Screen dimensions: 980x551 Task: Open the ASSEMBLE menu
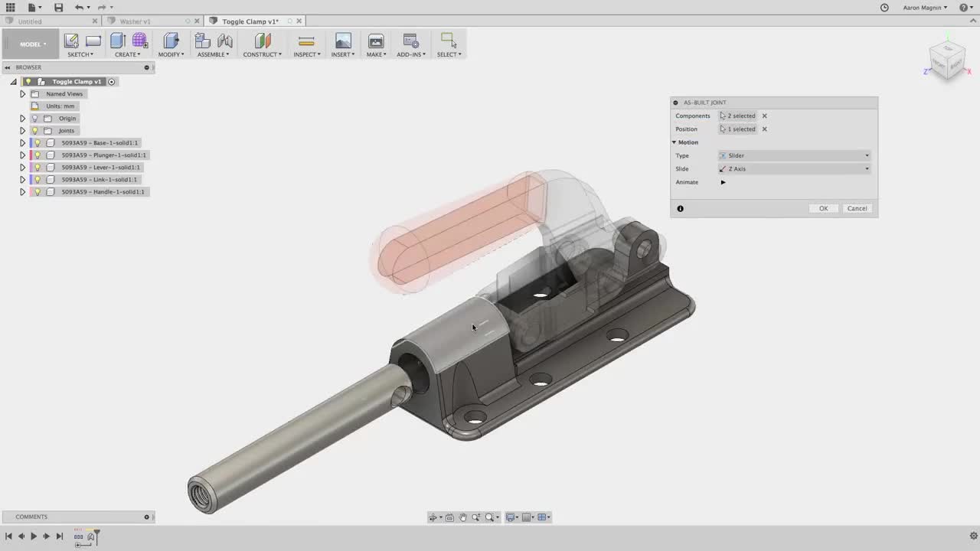pos(213,54)
